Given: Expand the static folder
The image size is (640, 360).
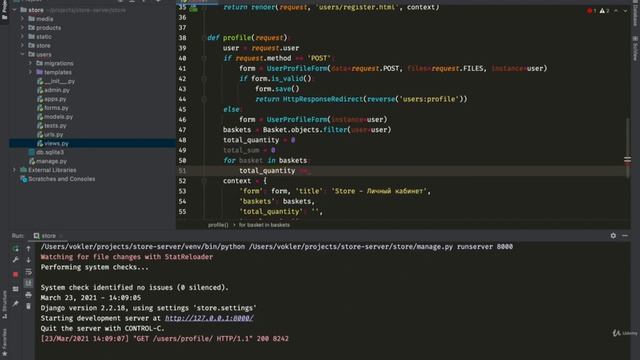Looking at the screenshot, I should click(x=22, y=37).
